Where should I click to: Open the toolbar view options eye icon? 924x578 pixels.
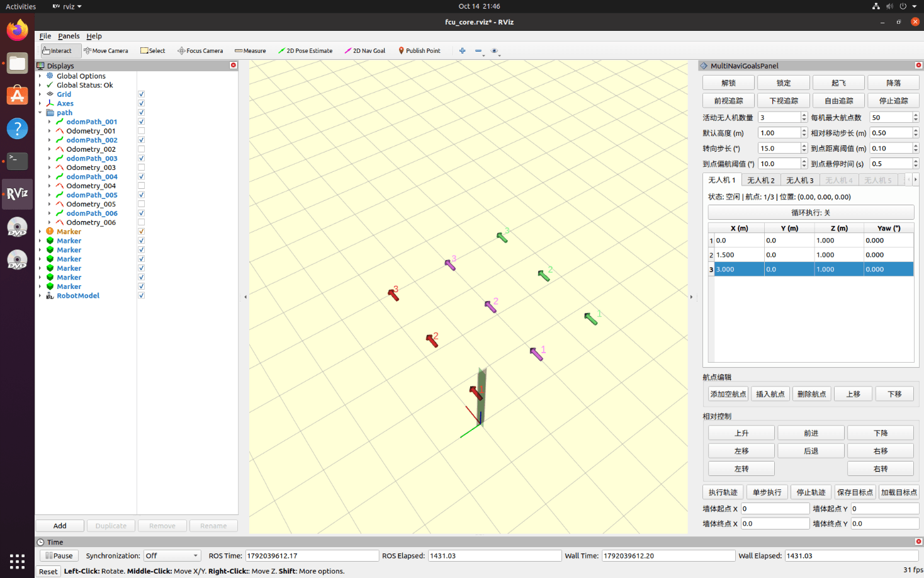click(x=495, y=51)
